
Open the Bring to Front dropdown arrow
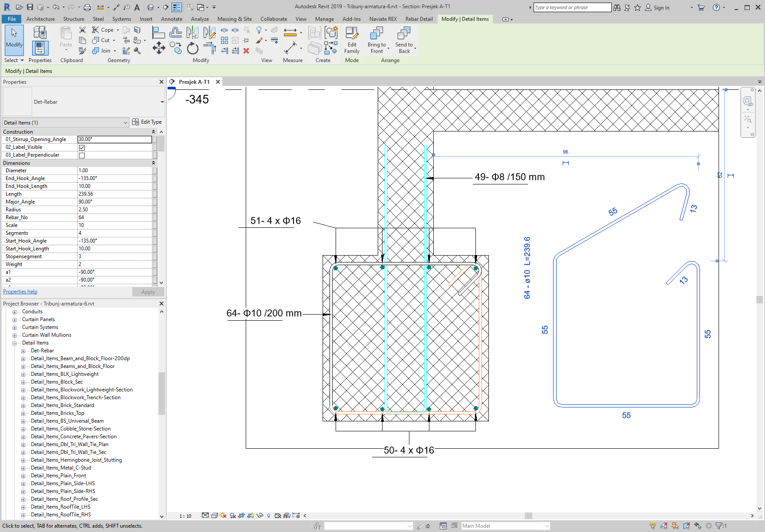[389, 49]
